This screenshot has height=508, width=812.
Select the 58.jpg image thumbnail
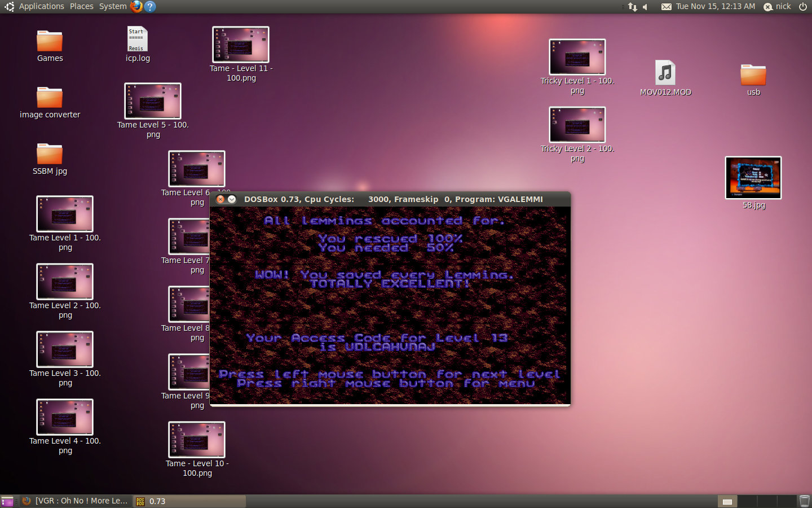753,178
